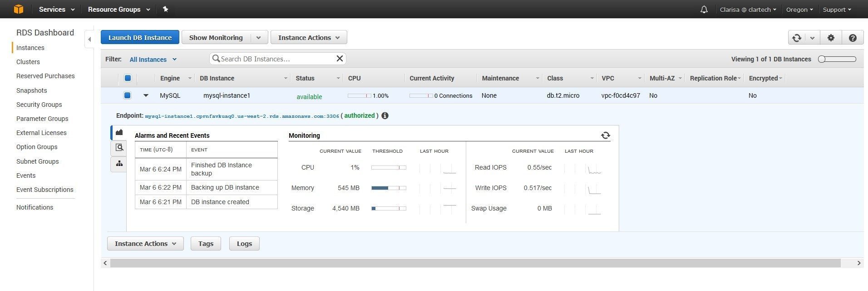The width and height of the screenshot is (868, 291).
Task: Click the 'available' status of mysql-instance1
Action: coord(309,97)
